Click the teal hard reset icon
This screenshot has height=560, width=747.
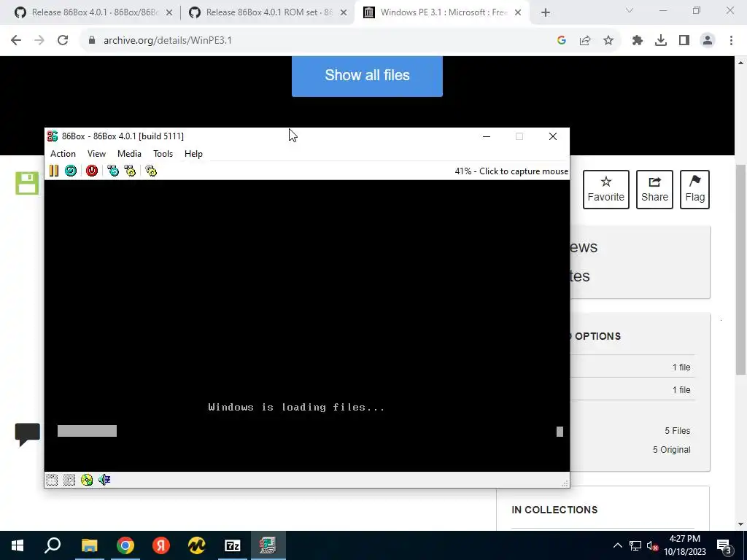(x=71, y=171)
